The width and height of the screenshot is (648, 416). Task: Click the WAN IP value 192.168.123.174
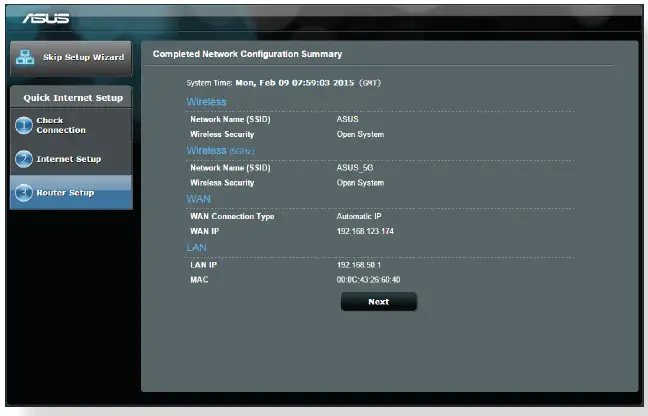tap(365, 231)
